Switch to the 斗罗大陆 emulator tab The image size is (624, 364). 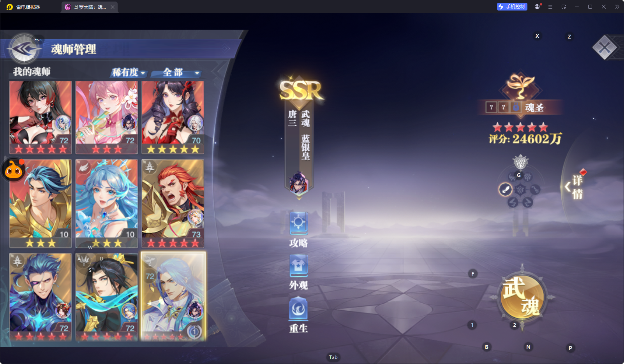pos(89,7)
